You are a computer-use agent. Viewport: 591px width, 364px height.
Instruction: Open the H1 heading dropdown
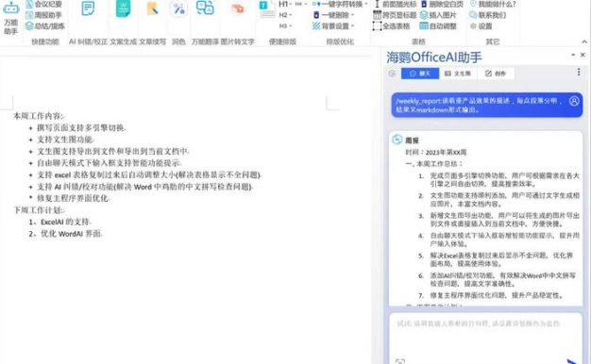(285, 4)
